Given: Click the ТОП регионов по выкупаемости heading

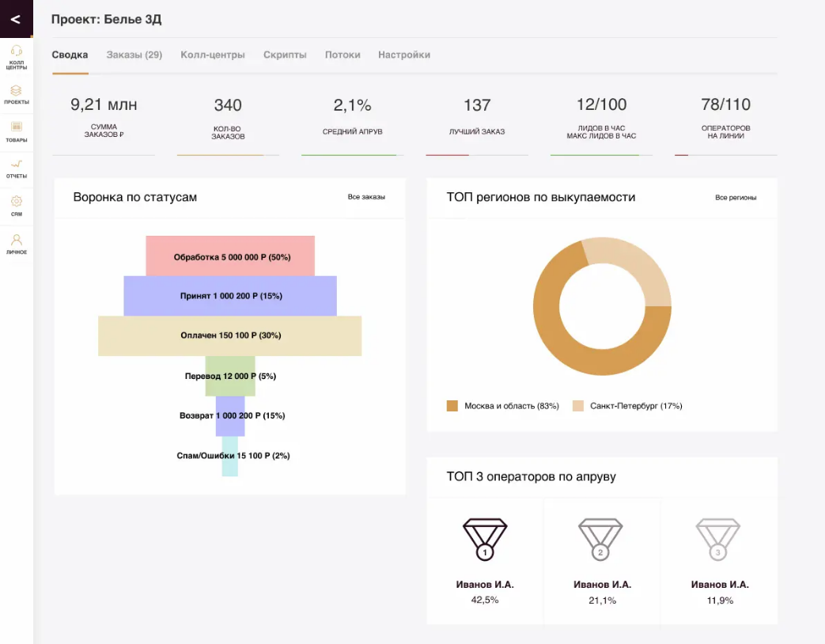Looking at the screenshot, I should point(541,197).
